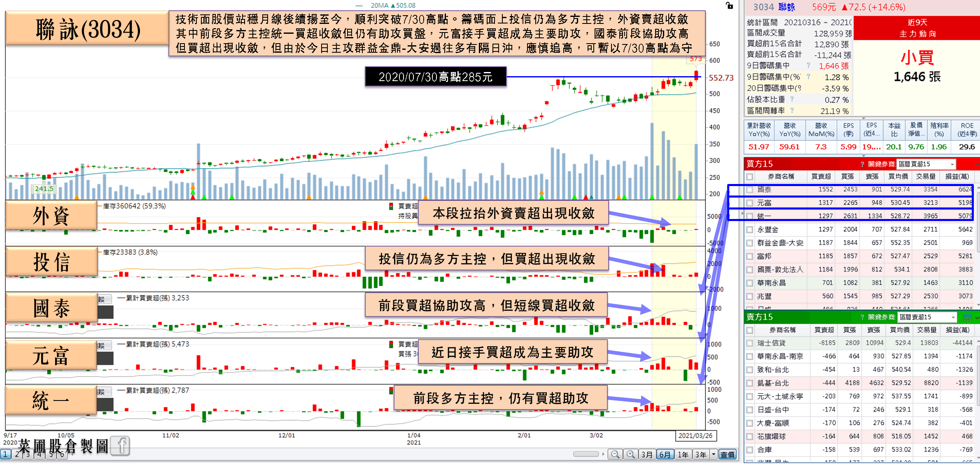Switch to chart page tab 1
Image resolution: width=980 pixels, height=468 pixels.
click(5, 454)
